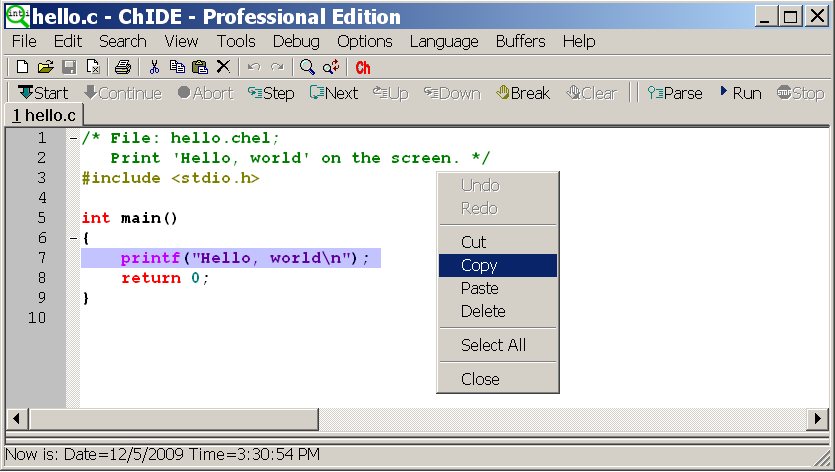Screen dimensions: 835x472
Task: Click the status bar date and time
Action: [x=162, y=454]
